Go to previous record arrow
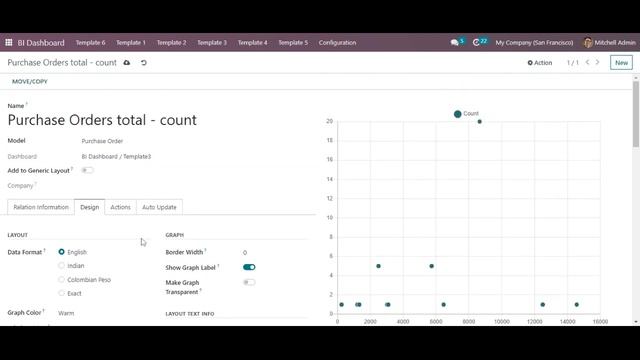 click(x=587, y=62)
